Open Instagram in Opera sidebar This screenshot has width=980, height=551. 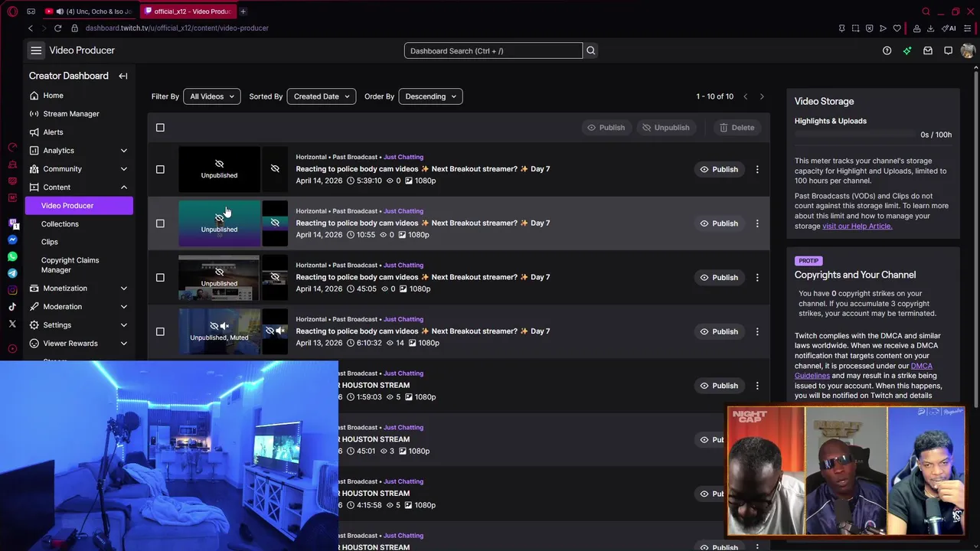click(12, 290)
